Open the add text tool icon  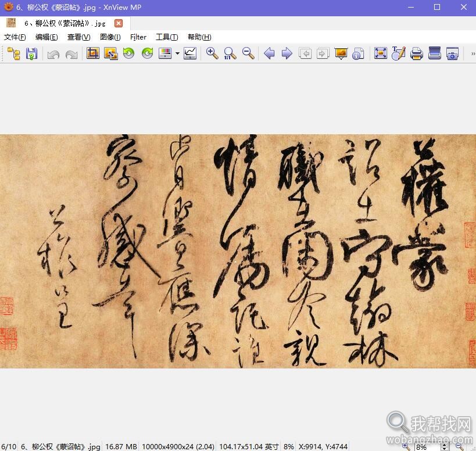(x=399, y=53)
